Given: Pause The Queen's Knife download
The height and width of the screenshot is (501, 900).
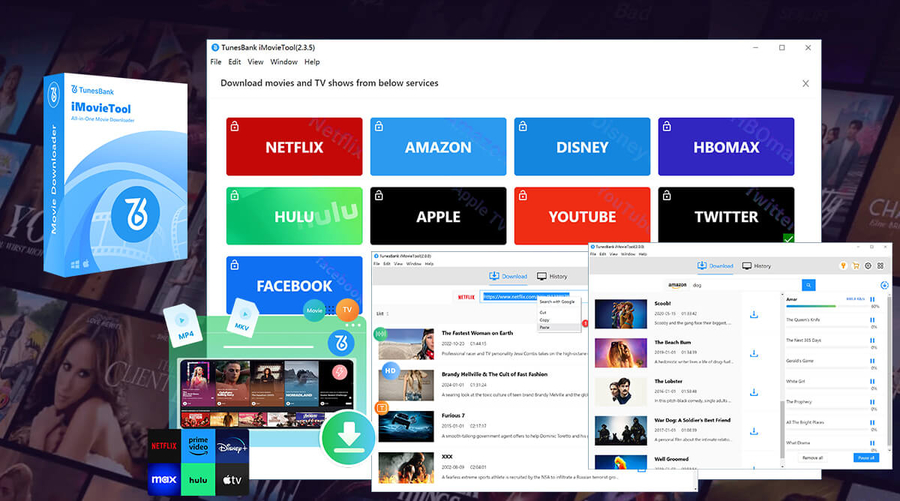Looking at the screenshot, I should (x=872, y=321).
